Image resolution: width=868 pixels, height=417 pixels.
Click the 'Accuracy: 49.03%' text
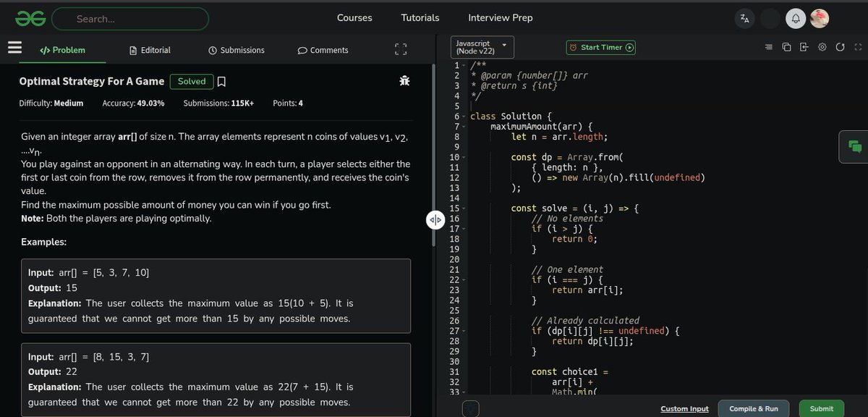[133, 103]
